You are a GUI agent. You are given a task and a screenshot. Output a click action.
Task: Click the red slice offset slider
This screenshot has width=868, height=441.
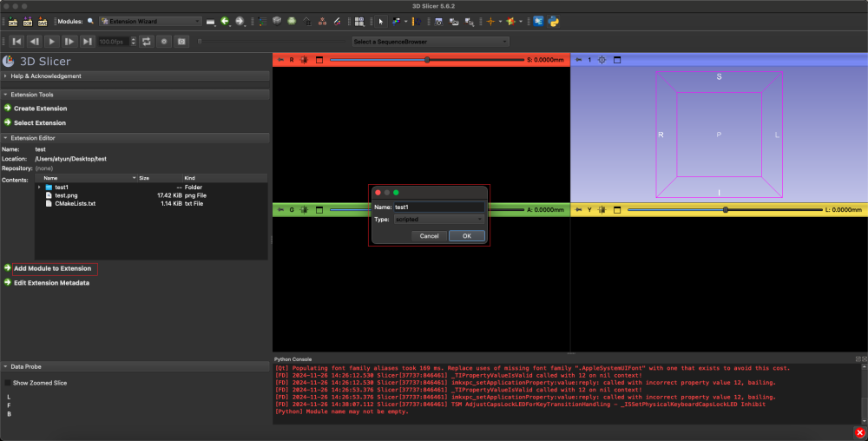click(426, 60)
